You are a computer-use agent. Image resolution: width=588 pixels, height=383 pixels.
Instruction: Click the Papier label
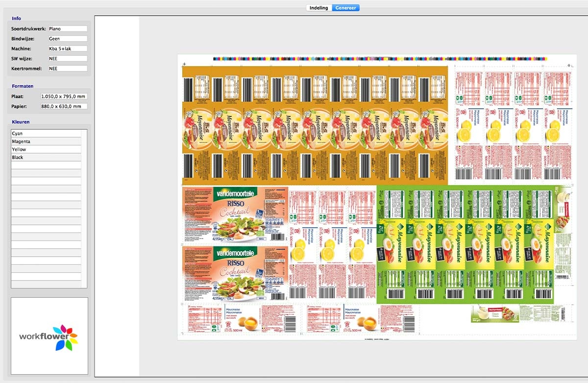pos(19,106)
